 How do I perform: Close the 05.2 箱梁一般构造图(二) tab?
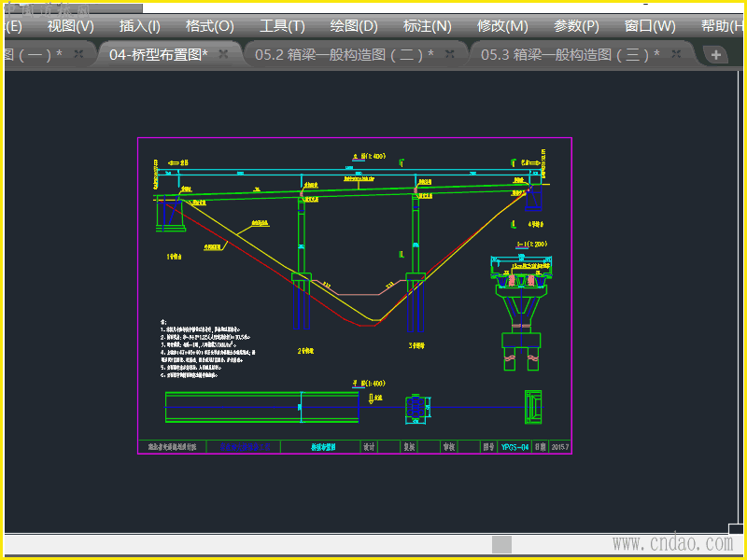[450, 55]
